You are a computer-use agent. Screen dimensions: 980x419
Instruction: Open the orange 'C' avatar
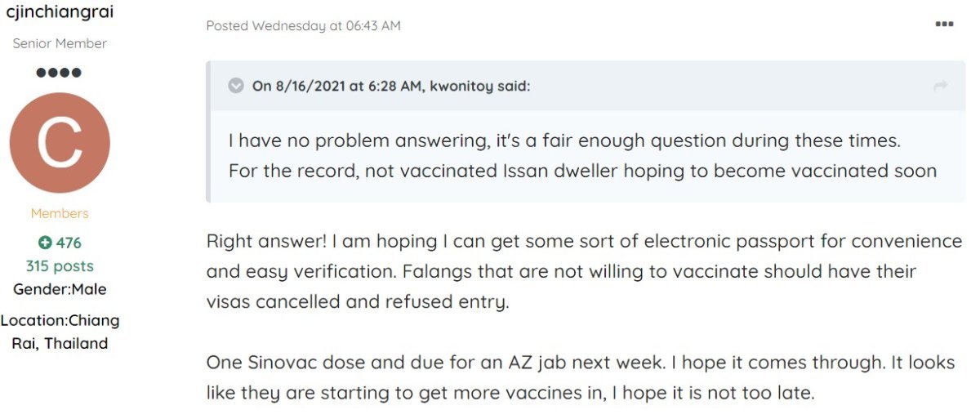60,143
